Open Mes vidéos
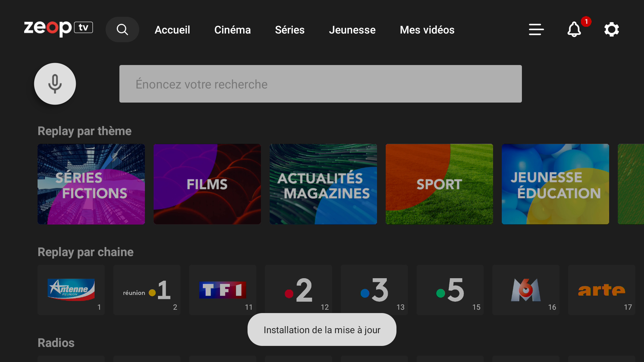Image resolution: width=644 pixels, height=362 pixels. tap(427, 30)
